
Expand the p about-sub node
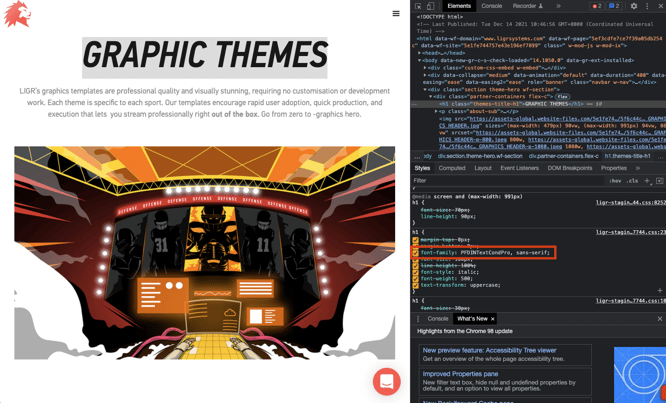pos(436,111)
